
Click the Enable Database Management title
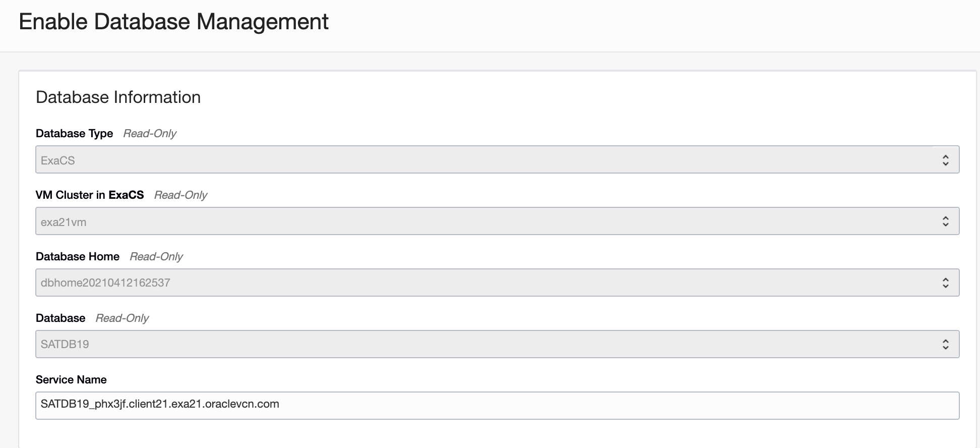tap(173, 22)
